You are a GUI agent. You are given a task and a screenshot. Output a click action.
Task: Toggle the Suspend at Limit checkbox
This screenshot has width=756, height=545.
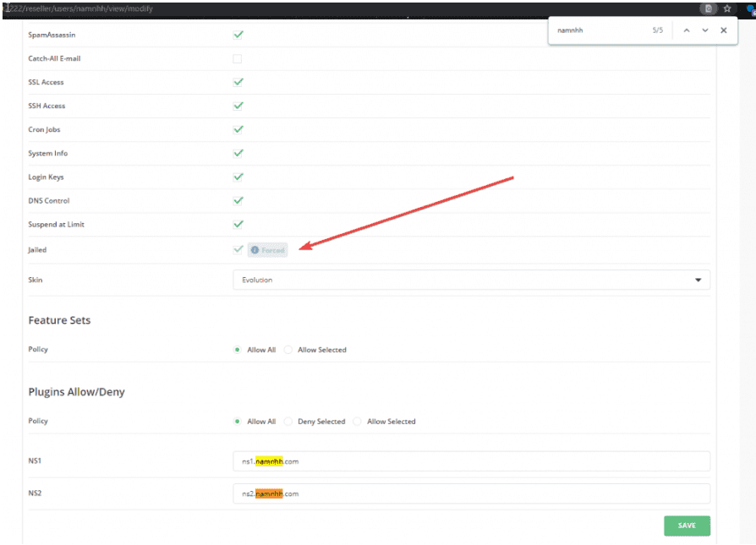pos(238,225)
